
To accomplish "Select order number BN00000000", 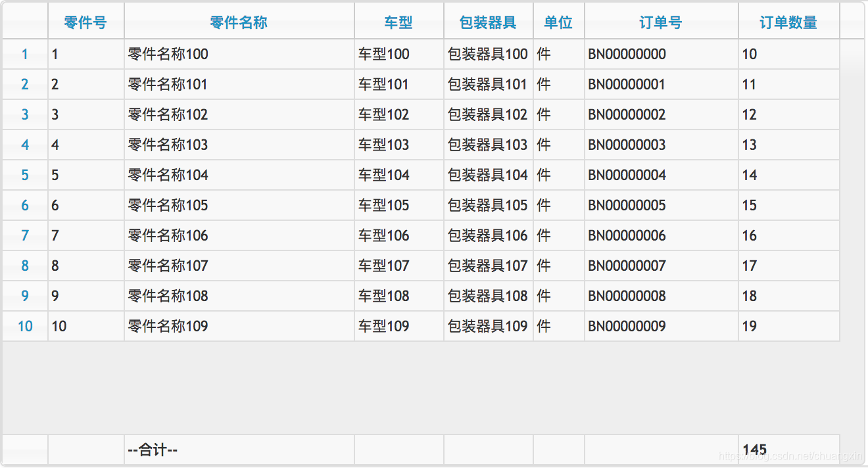I will (662, 54).
